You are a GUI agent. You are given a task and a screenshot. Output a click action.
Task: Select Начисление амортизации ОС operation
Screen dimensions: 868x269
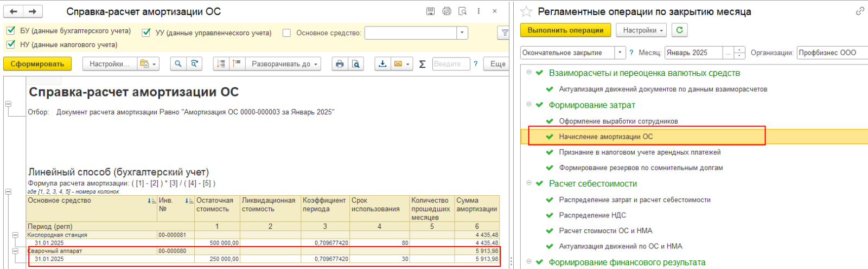[x=605, y=137]
